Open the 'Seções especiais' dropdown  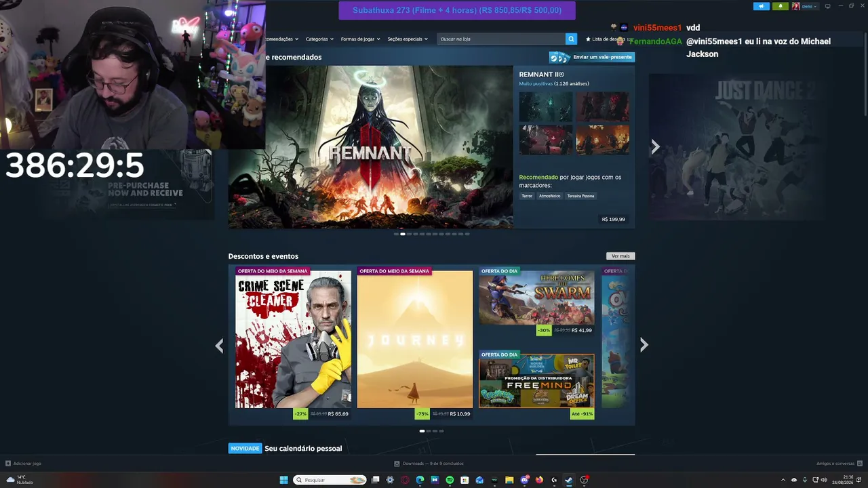408,39
